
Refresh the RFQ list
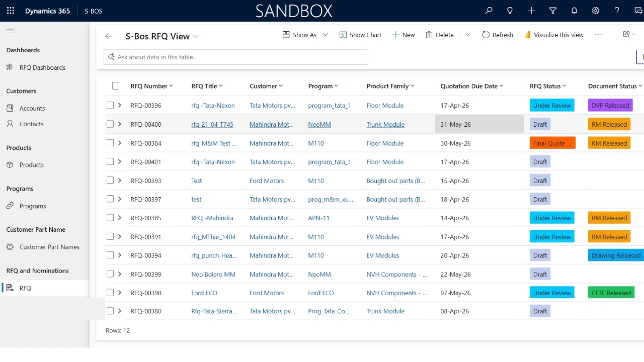[498, 35]
